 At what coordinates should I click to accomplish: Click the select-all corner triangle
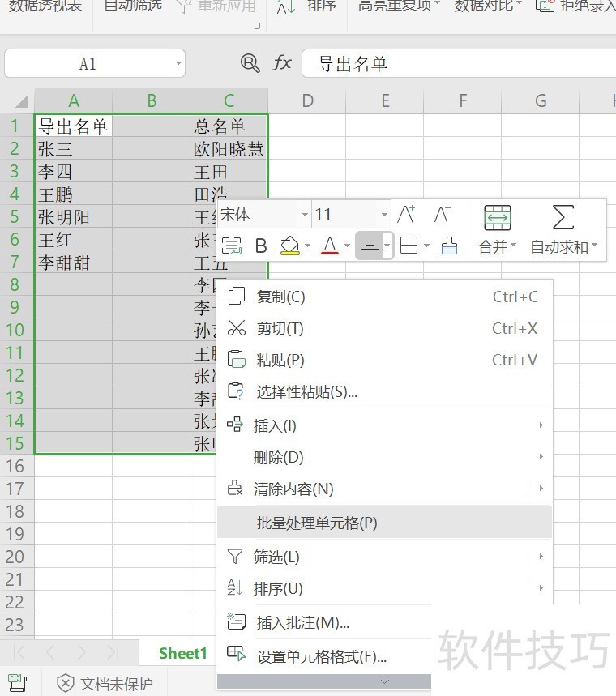(22, 101)
